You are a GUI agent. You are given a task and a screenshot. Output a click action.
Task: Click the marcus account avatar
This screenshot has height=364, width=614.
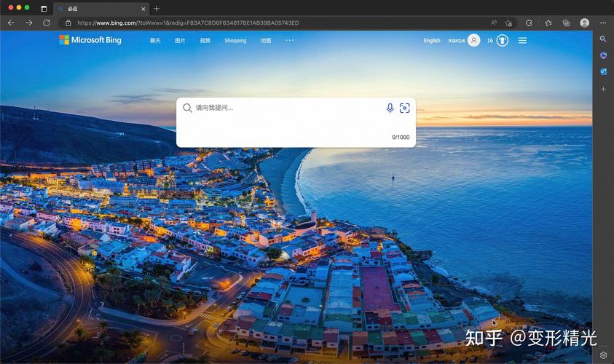[x=473, y=40]
